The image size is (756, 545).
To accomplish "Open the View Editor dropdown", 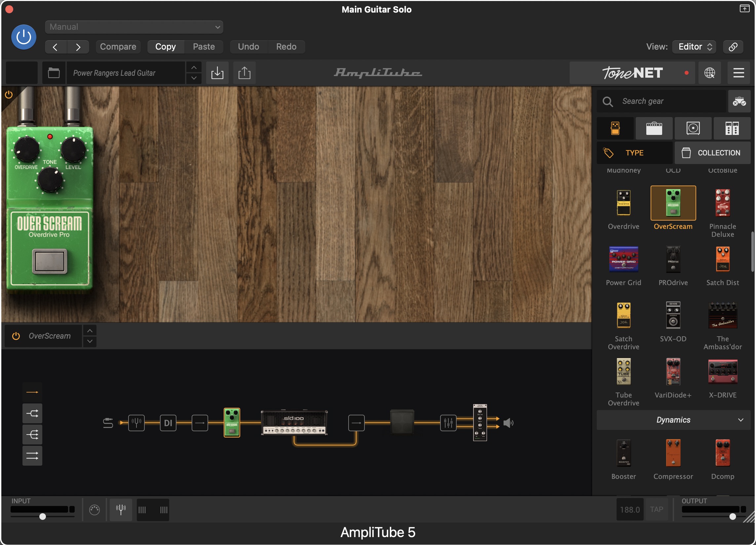I will [x=694, y=47].
